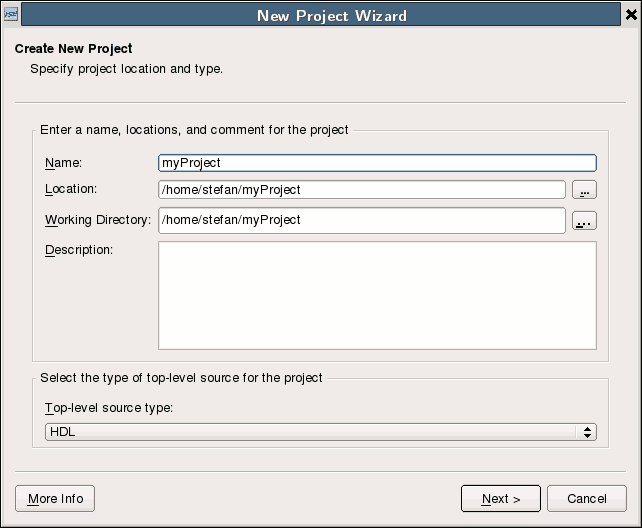Expand the Top-level source type dropdown

320,432
